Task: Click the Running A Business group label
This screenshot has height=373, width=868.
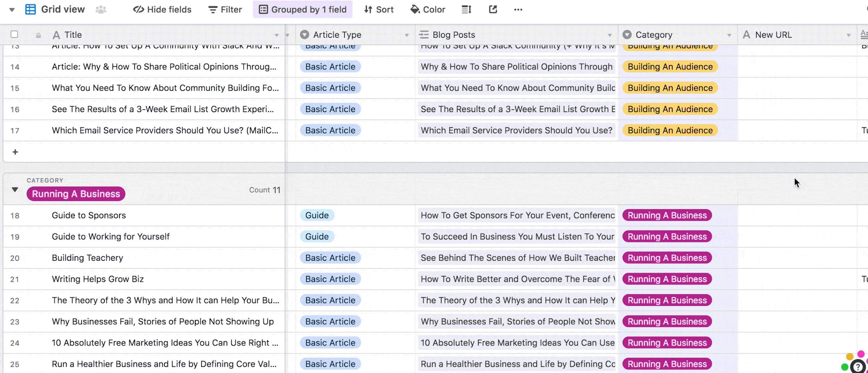Action: coord(76,194)
